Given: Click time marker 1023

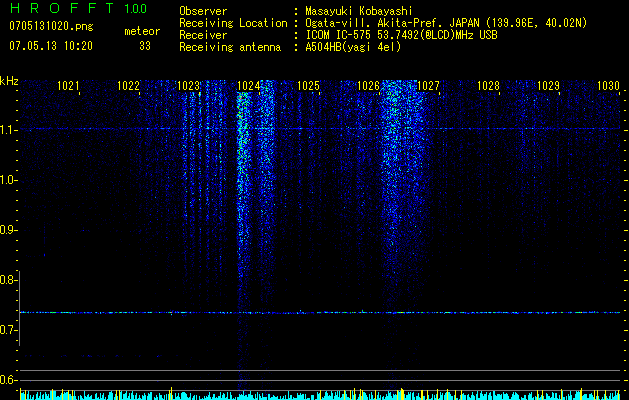Looking at the screenshot, I should tap(188, 86).
